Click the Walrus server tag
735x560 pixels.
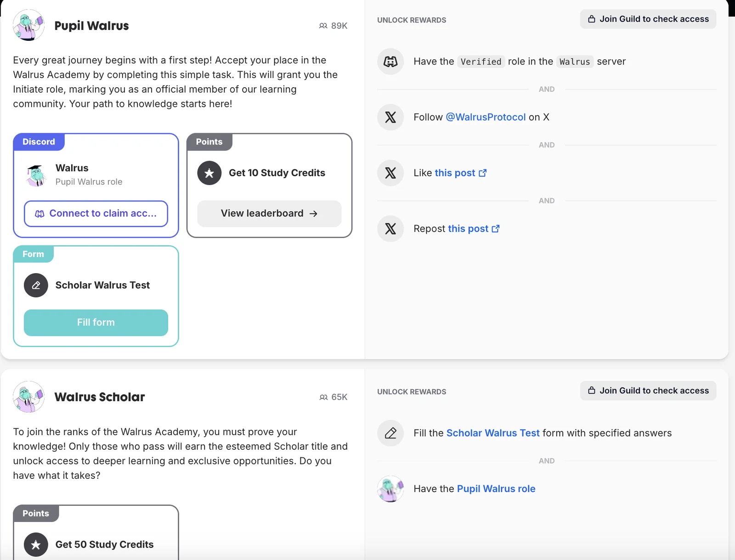[x=575, y=62]
